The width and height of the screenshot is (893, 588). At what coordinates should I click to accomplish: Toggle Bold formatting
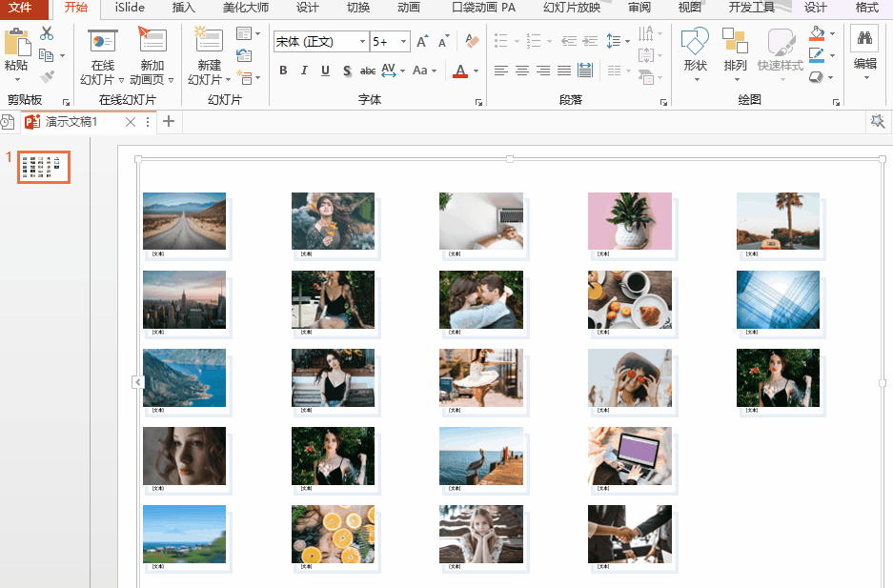(283, 71)
